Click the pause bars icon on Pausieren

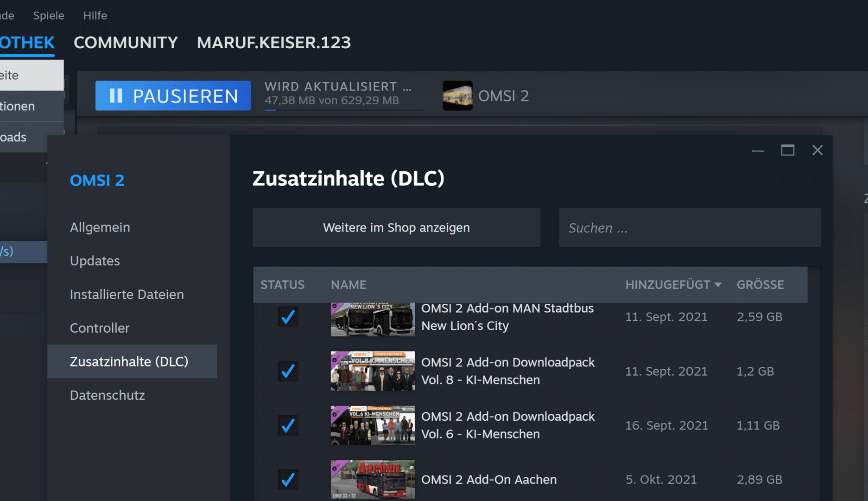(x=116, y=96)
